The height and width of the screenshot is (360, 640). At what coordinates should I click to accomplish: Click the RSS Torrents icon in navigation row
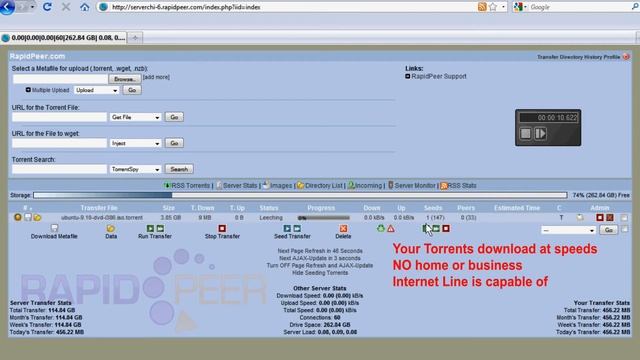[x=167, y=185]
